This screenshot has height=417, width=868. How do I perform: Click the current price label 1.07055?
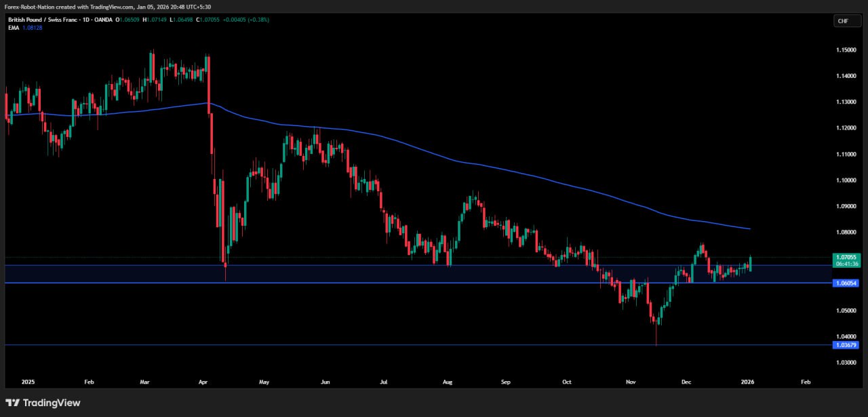(845, 258)
